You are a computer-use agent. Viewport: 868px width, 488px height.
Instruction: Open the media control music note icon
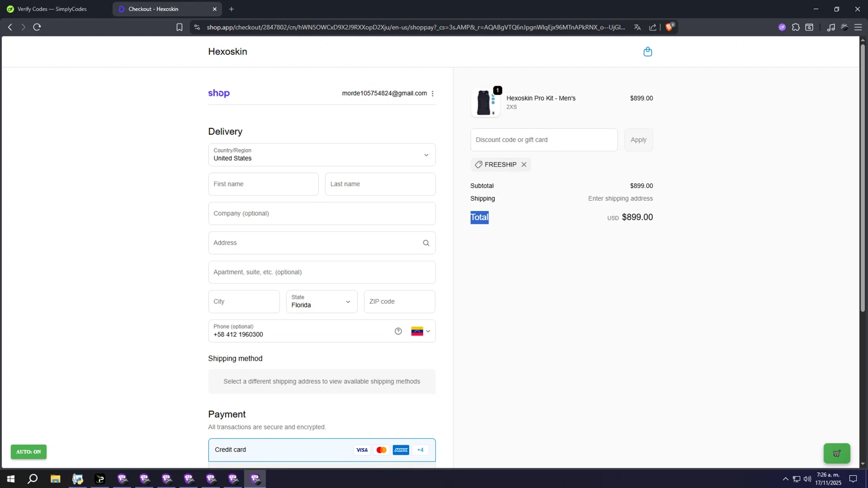pos(831,27)
